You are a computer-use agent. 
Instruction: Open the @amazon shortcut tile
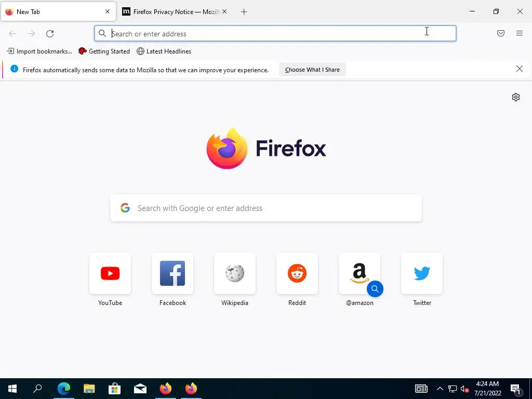coord(360,273)
